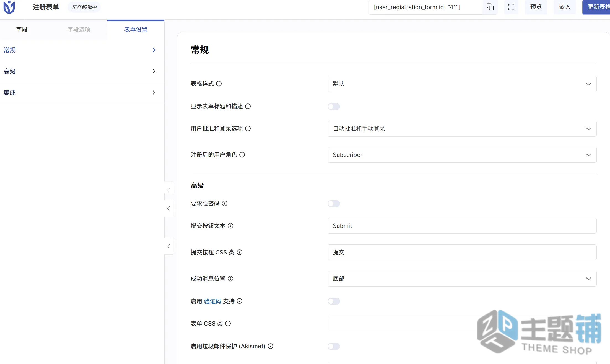
Task: Click the 嵌入 button
Action: pos(565,7)
